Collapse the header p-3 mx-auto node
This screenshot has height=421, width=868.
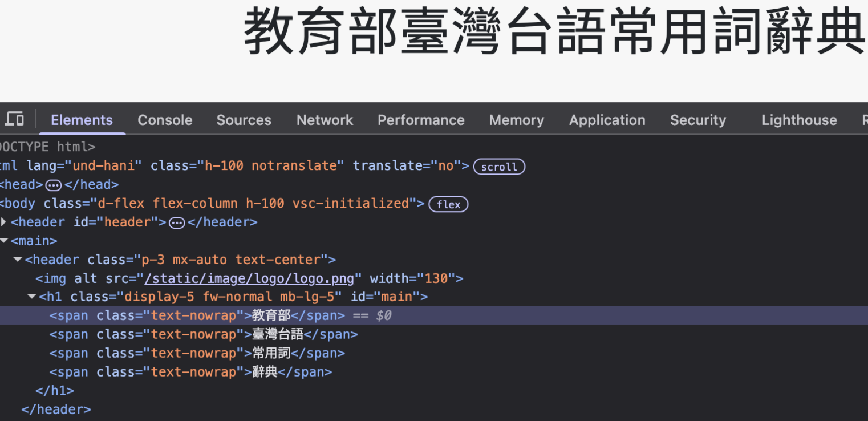pos(18,260)
